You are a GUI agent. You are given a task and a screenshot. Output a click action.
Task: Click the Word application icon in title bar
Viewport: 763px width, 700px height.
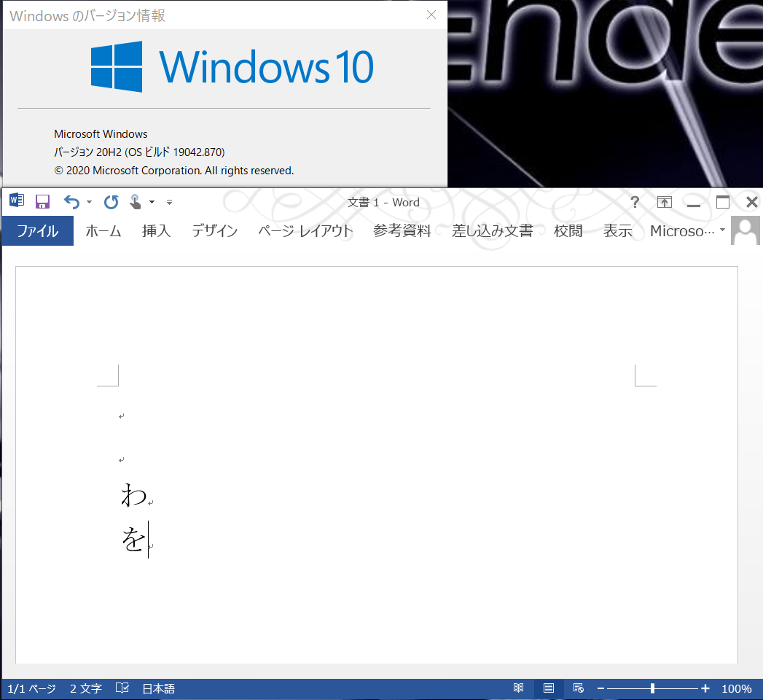pyautogui.click(x=17, y=201)
